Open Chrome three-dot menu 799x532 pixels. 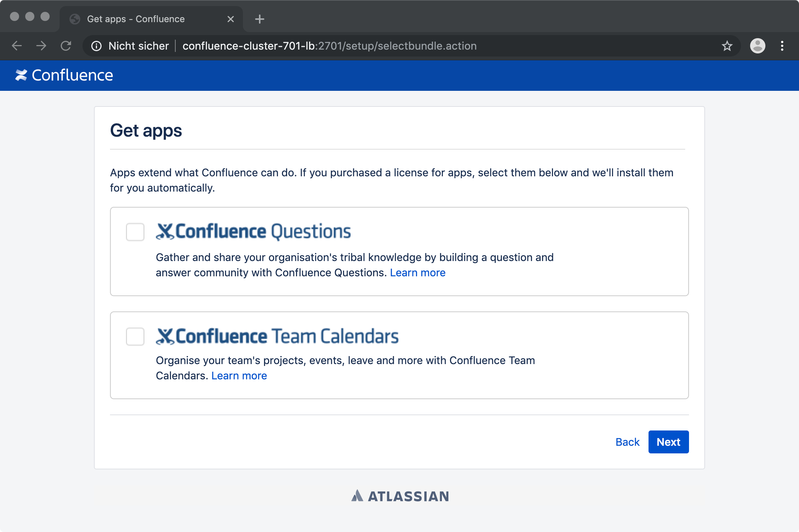782,46
